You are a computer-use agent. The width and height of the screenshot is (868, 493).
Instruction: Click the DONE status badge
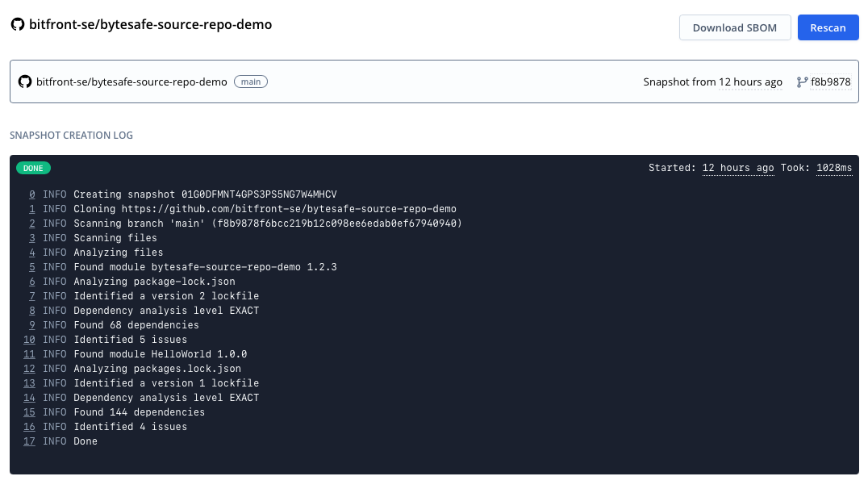[33, 167]
